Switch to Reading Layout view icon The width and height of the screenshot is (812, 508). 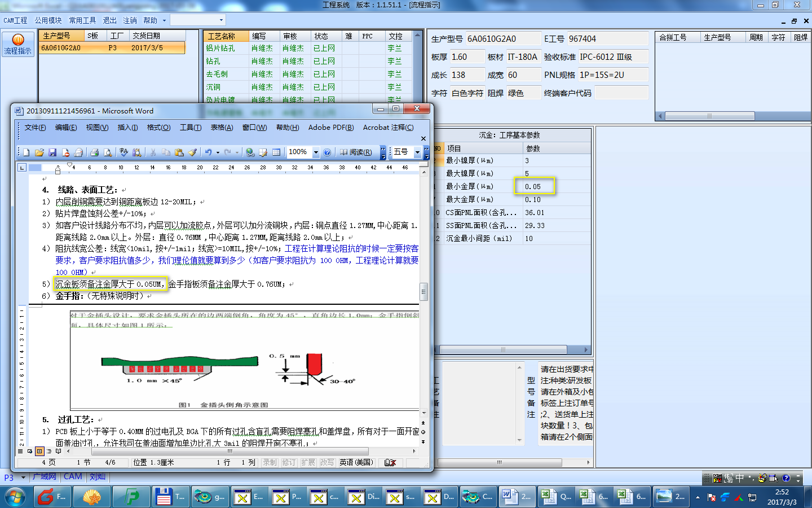pyautogui.click(x=58, y=451)
